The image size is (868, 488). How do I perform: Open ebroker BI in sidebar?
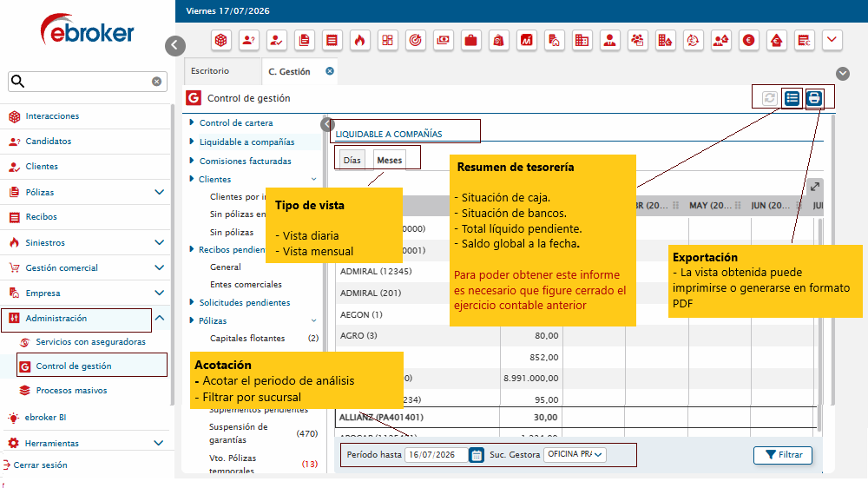45,417
